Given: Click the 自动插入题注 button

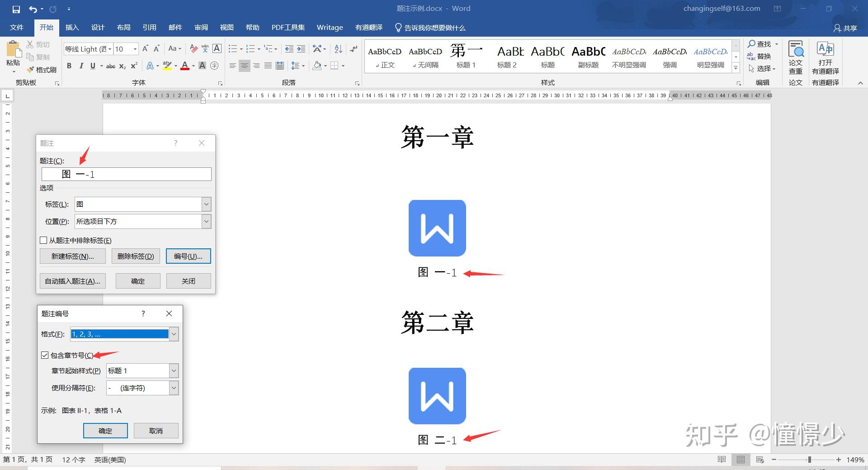Looking at the screenshot, I should pyautogui.click(x=73, y=281).
